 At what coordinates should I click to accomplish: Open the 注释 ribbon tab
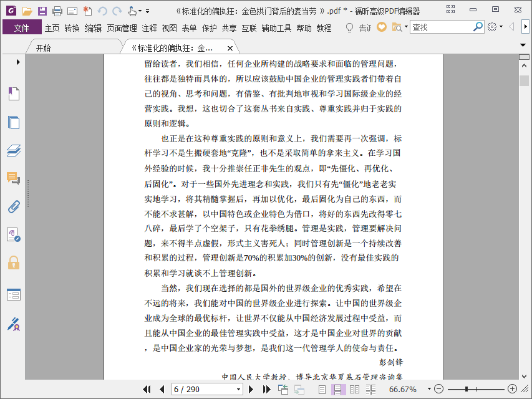(x=149, y=28)
